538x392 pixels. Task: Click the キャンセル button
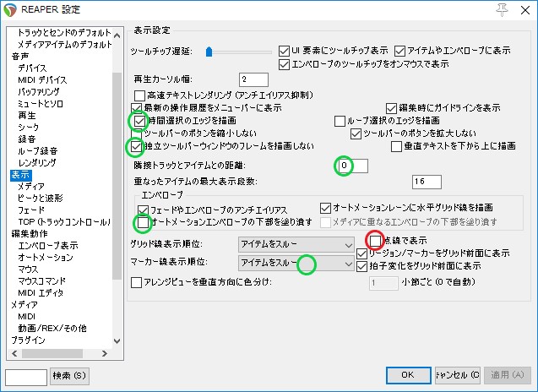point(458,375)
